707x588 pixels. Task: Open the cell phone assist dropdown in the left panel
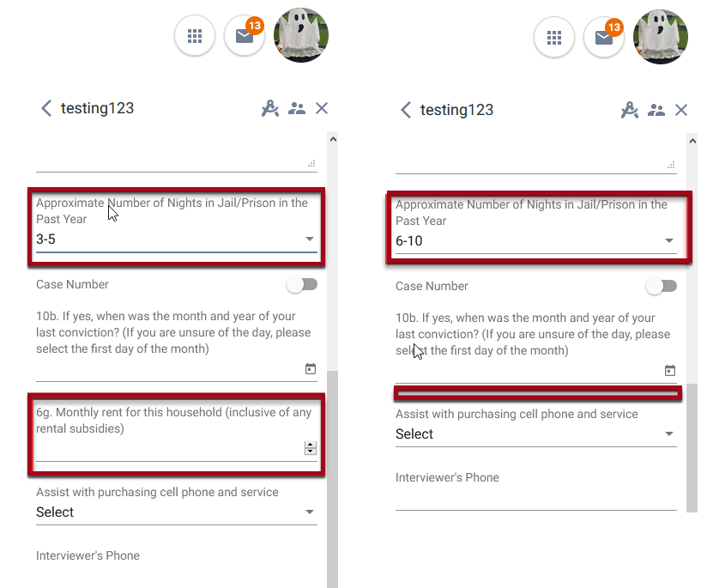tap(177, 512)
